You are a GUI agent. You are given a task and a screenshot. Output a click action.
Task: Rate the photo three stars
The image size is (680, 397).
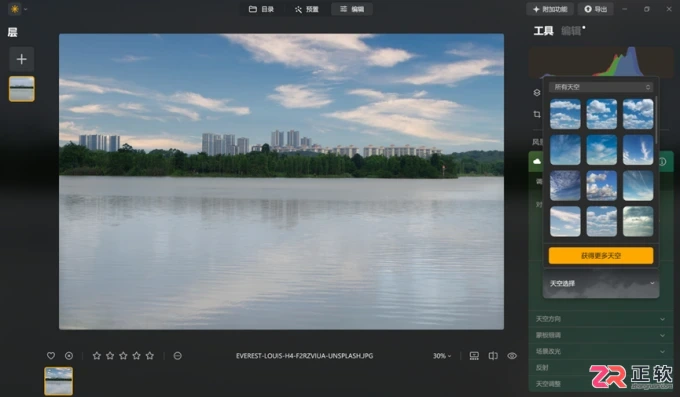coord(123,356)
